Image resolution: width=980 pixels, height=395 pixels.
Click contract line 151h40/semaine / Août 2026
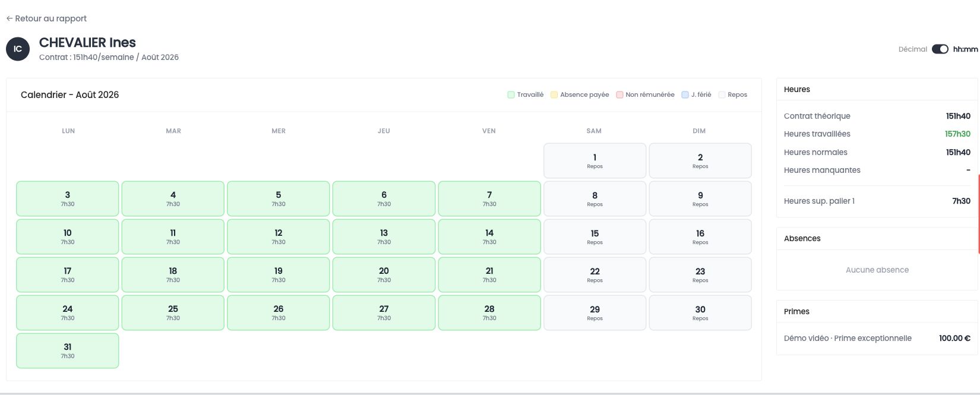(x=109, y=58)
